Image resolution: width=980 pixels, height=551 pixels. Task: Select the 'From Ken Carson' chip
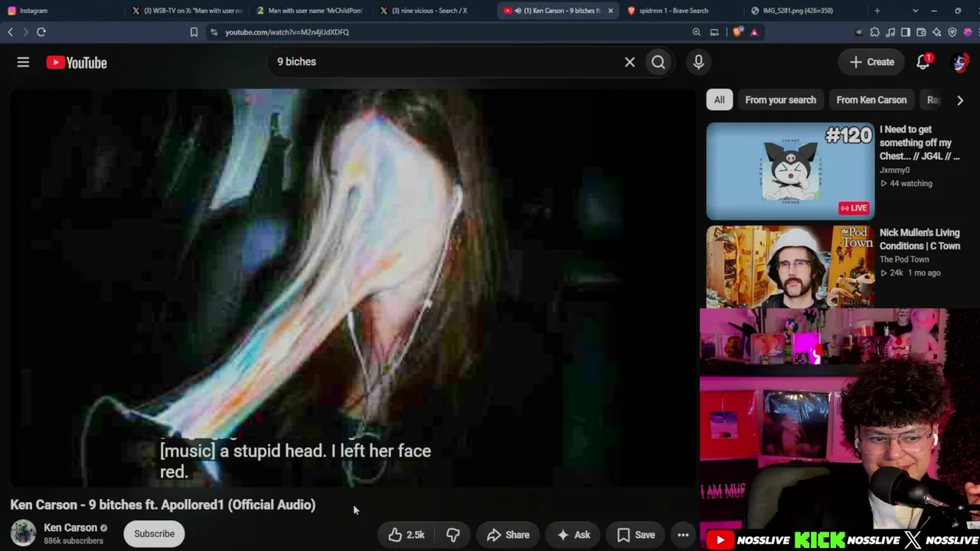[871, 99]
